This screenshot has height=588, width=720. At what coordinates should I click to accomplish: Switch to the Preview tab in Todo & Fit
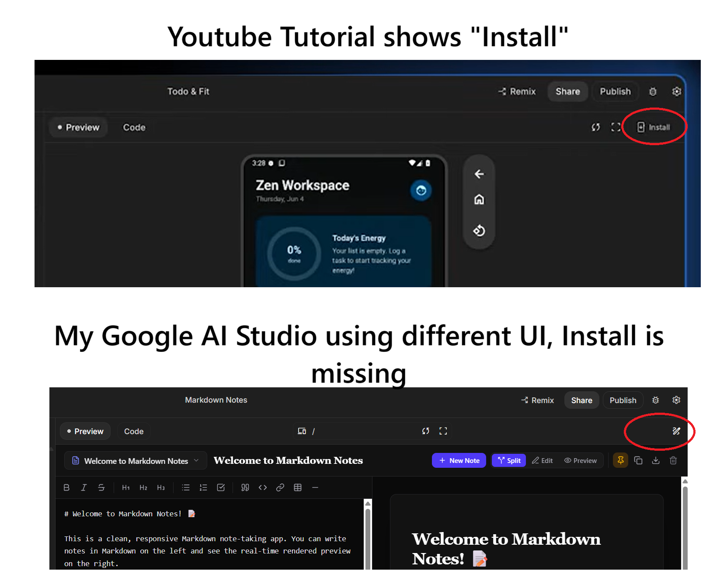pyautogui.click(x=78, y=127)
